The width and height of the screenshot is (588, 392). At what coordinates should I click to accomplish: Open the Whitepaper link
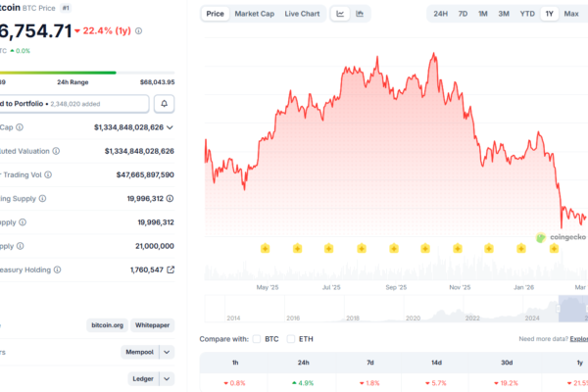[x=152, y=323]
